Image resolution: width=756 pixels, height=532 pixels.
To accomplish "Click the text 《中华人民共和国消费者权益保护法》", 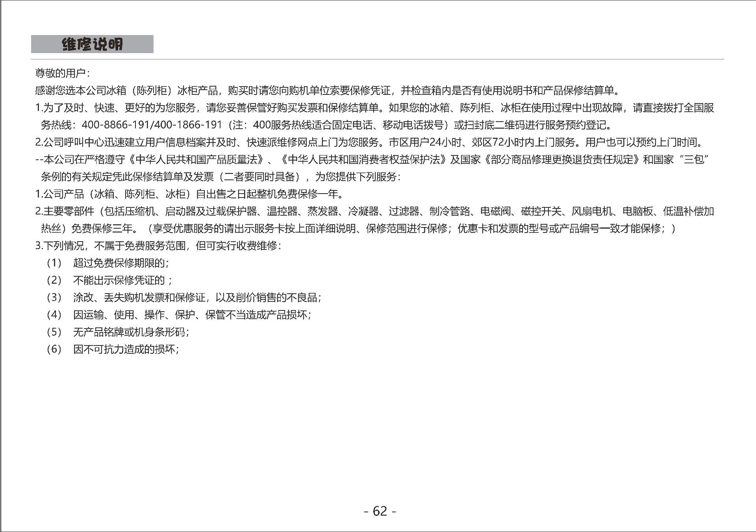I will tap(364, 160).
